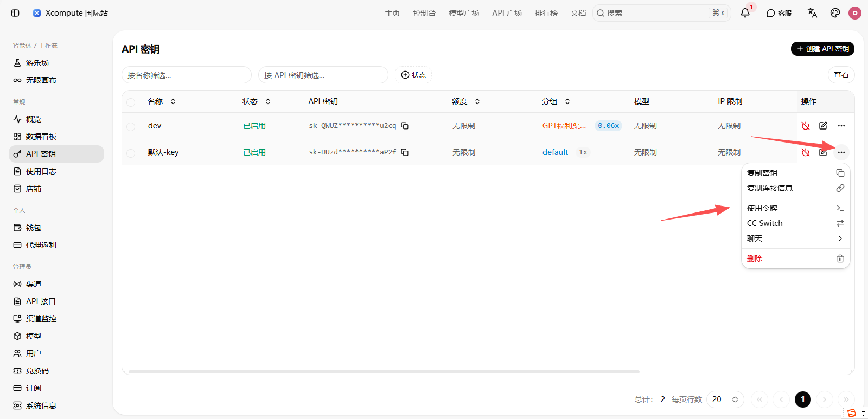The width and height of the screenshot is (868, 419).
Task: Open 主页 in the top nav
Action: [392, 13]
